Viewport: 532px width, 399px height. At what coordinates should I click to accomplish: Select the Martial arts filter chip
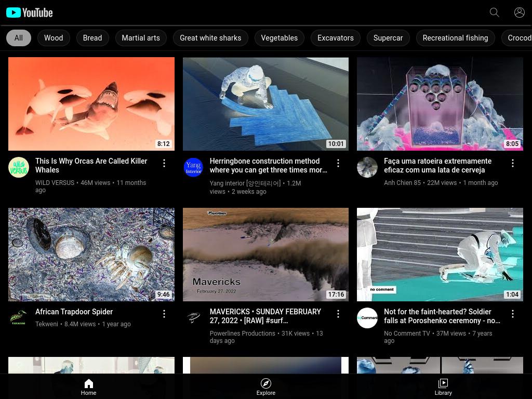141,38
